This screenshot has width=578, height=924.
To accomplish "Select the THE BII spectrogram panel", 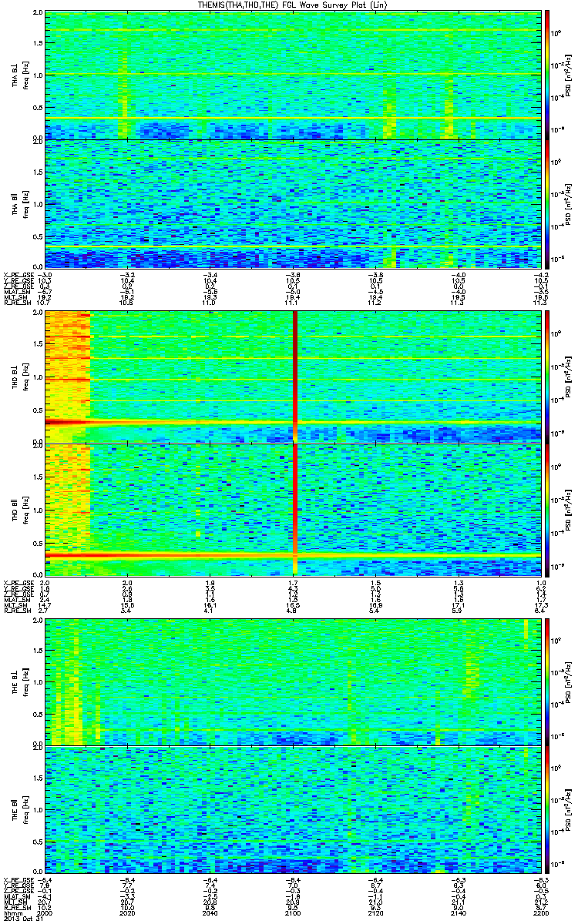I will click(294, 809).
